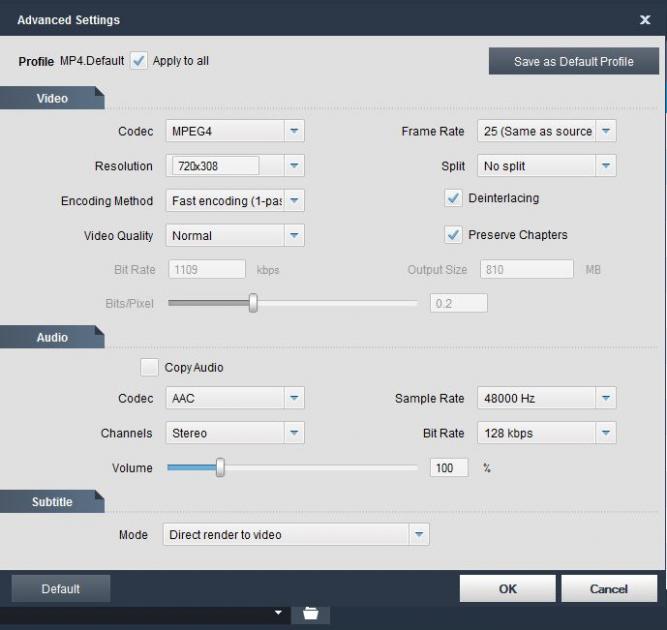This screenshot has height=630, width=667.
Task: Click the Volume slider handle
Action: (220, 468)
